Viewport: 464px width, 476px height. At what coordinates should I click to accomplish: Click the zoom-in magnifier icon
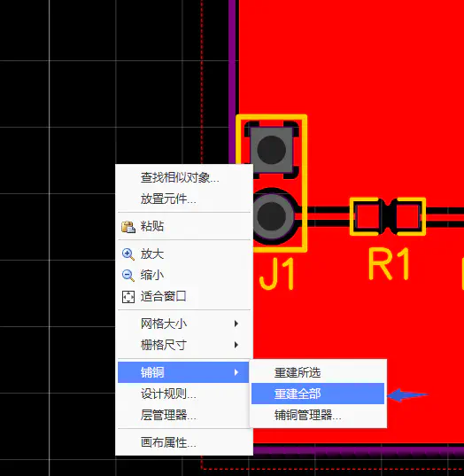(x=128, y=254)
